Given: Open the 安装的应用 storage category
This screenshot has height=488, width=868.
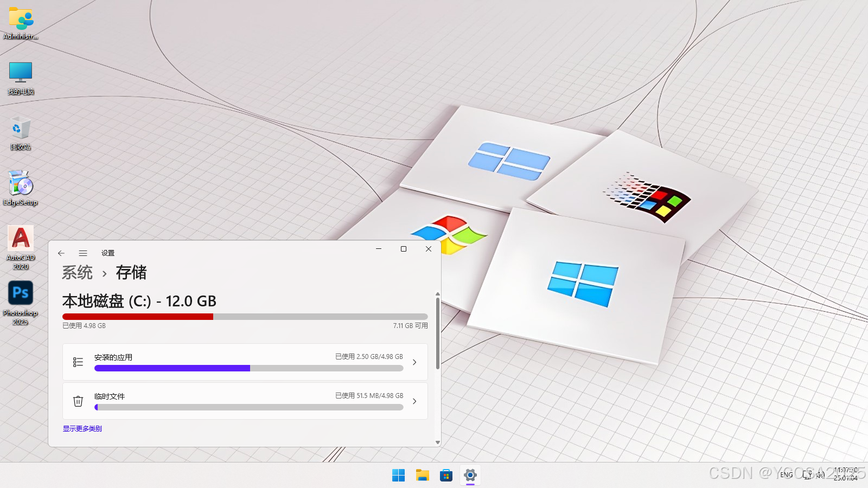Looking at the screenshot, I should click(x=245, y=362).
